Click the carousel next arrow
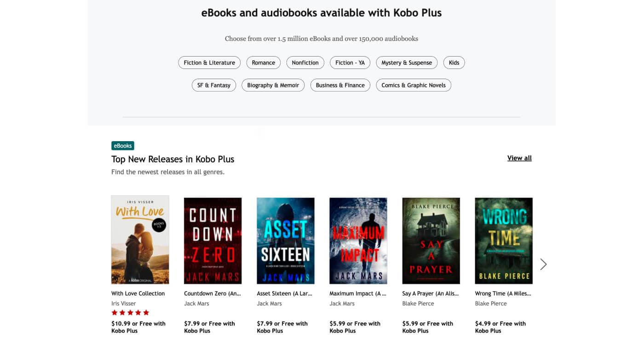644x338 pixels. 543,264
